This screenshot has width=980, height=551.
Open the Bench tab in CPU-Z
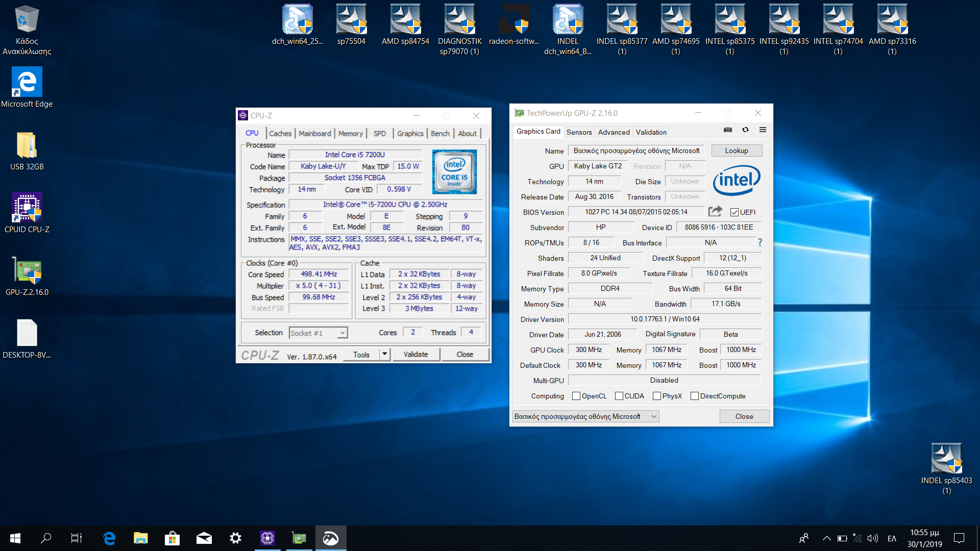[x=440, y=134]
